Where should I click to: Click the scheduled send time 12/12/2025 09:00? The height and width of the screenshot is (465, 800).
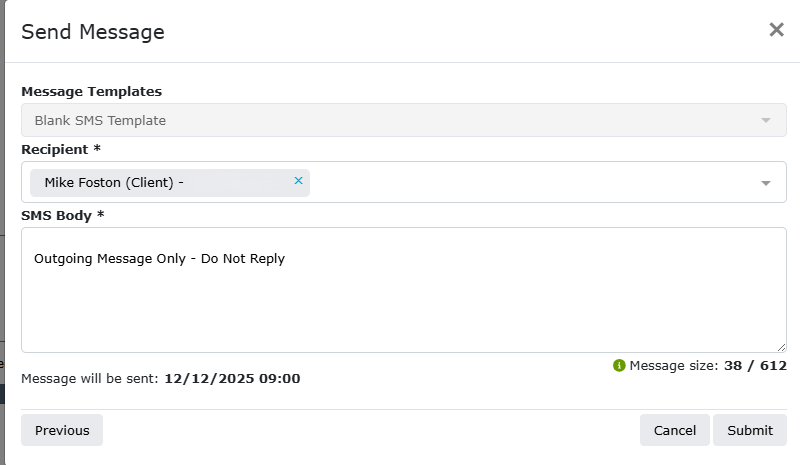click(x=232, y=379)
